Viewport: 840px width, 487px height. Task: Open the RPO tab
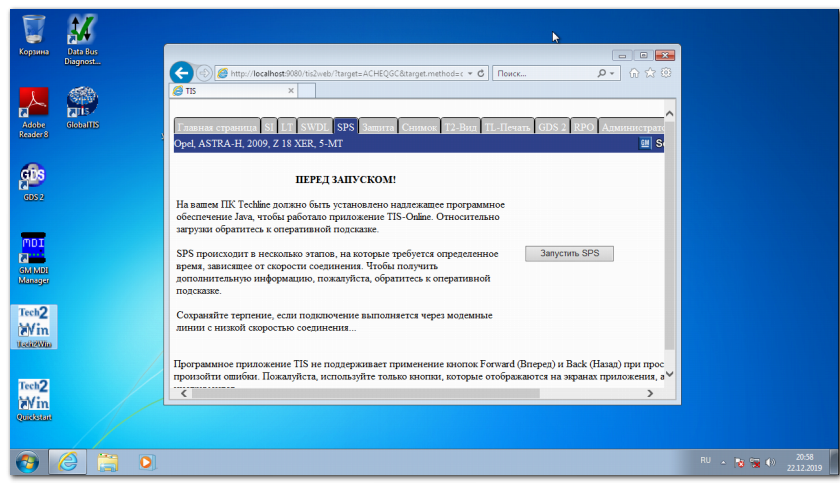click(584, 127)
